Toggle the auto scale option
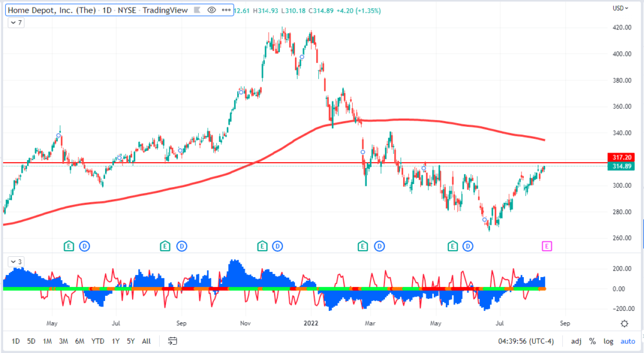This screenshot has width=644, height=353. 628,341
